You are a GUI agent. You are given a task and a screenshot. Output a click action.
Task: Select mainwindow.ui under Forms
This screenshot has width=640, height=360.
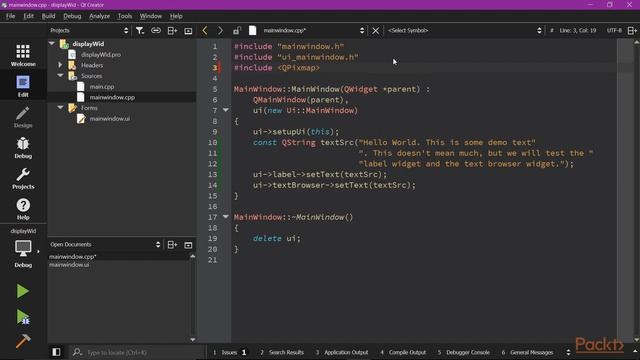click(x=109, y=118)
